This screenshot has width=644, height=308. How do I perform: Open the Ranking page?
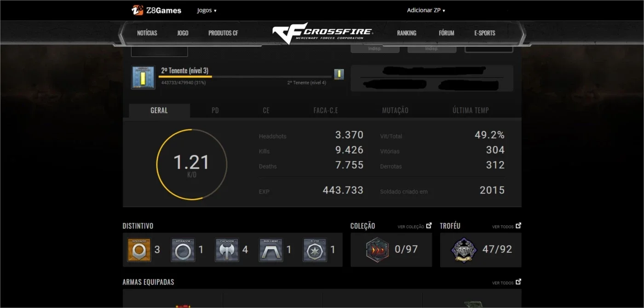click(x=407, y=33)
